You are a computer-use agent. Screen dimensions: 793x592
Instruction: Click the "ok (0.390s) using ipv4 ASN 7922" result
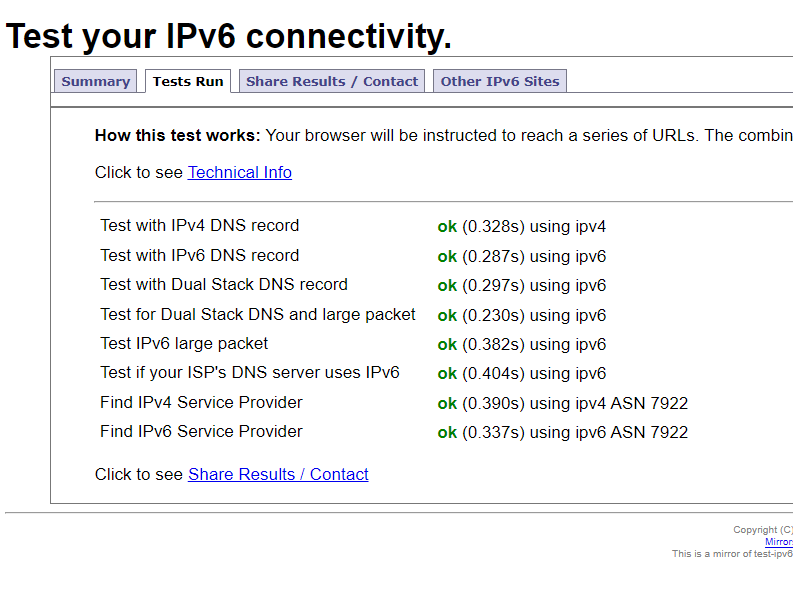[563, 403]
